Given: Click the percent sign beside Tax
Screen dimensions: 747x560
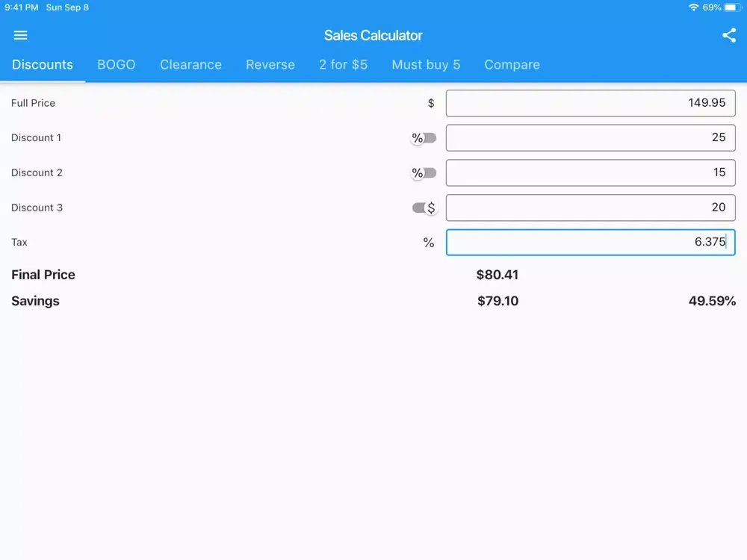Looking at the screenshot, I should pos(429,243).
